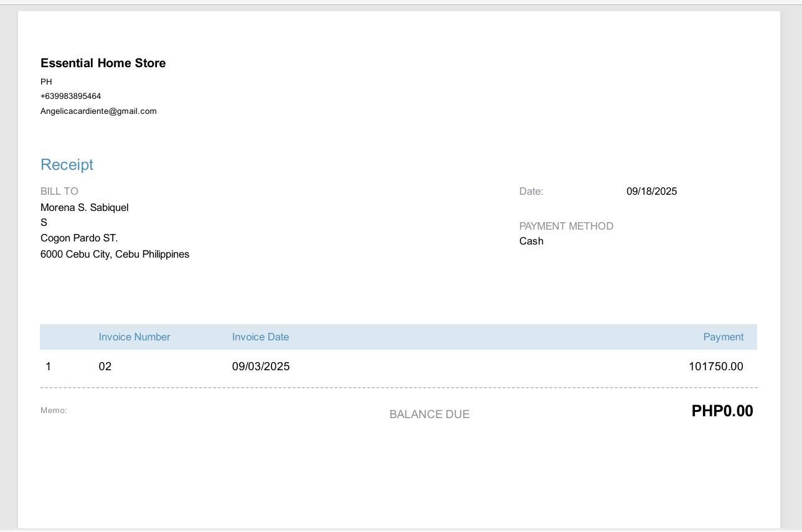Select the receipt date 09/18/2025

click(651, 191)
